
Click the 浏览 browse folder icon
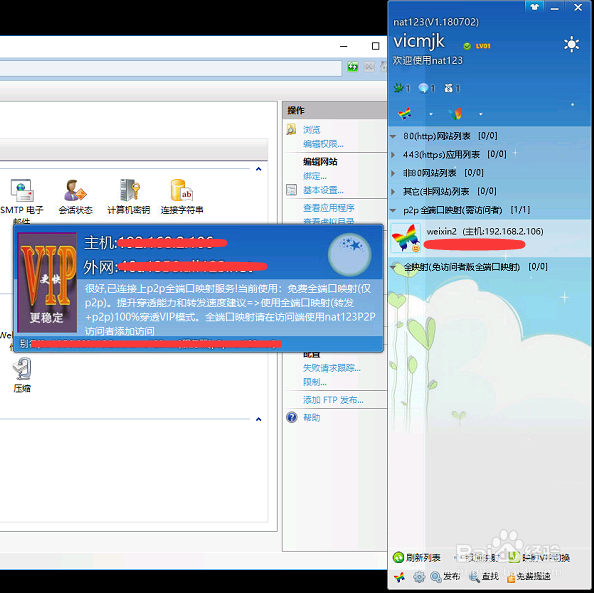coord(291,130)
